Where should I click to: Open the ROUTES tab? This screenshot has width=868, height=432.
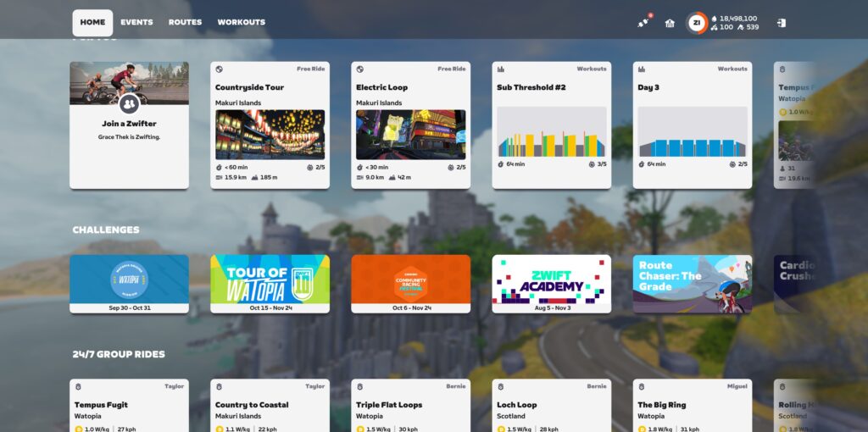tap(186, 23)
